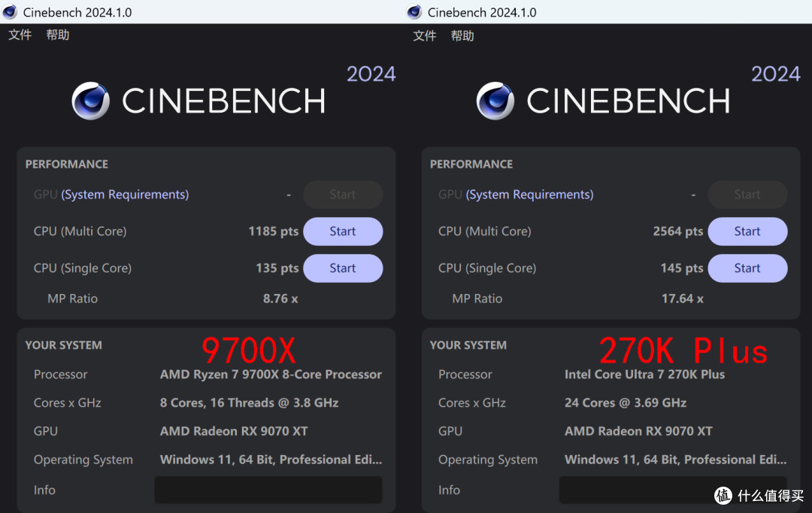Open 帮助 menu in left Cinebench window
Image resolution: width=812 pixels, height=513 pixels.
57,35
